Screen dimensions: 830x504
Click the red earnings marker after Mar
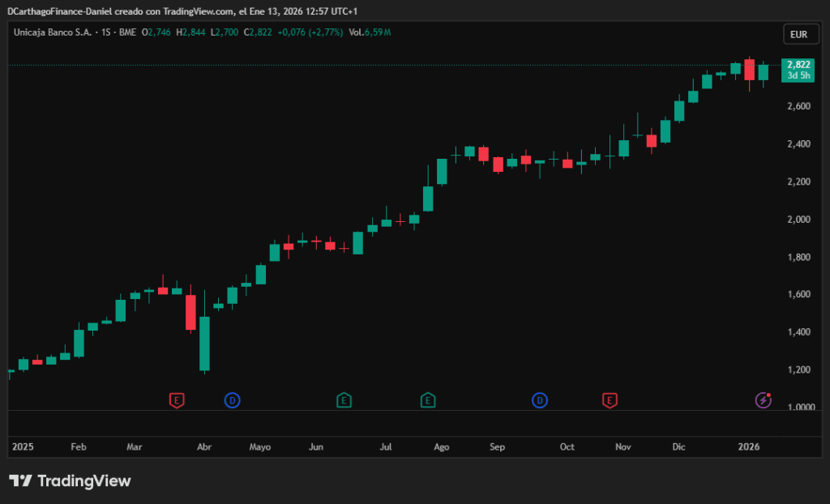click(177, 399)
